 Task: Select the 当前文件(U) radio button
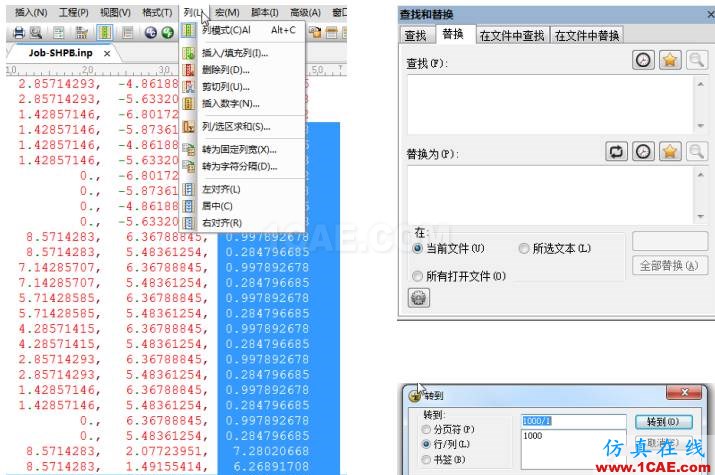click(417, 248)
